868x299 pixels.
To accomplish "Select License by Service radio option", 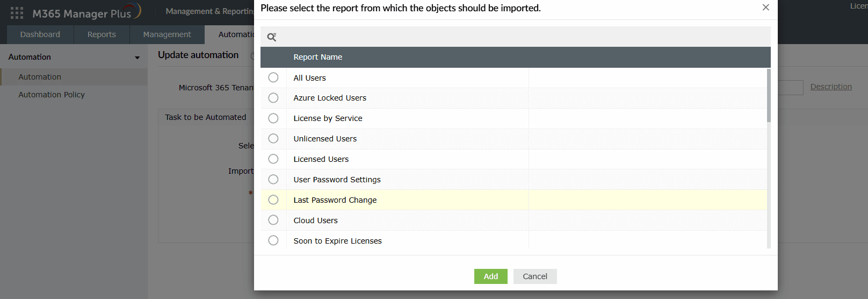I will pos(273,118).
